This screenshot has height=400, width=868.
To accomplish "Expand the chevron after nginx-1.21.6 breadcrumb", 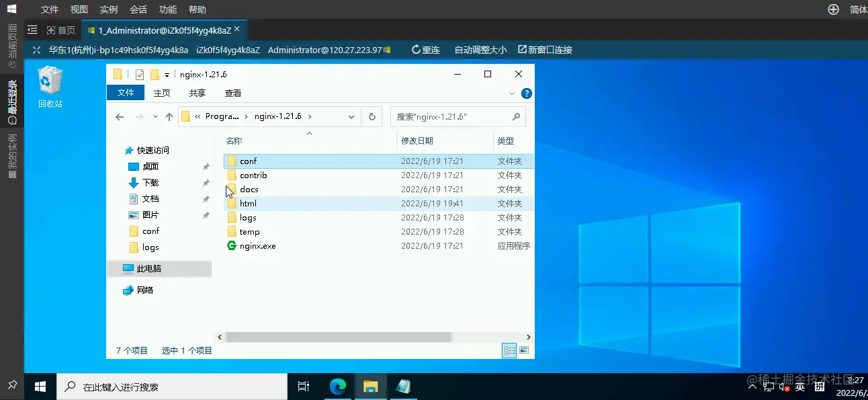I will 310,116.
